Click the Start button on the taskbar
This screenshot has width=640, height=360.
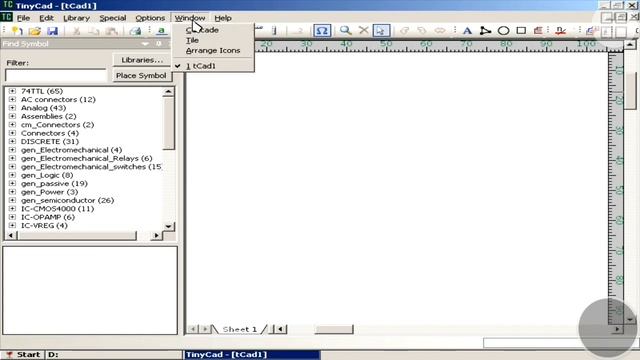tap(23, 354)
